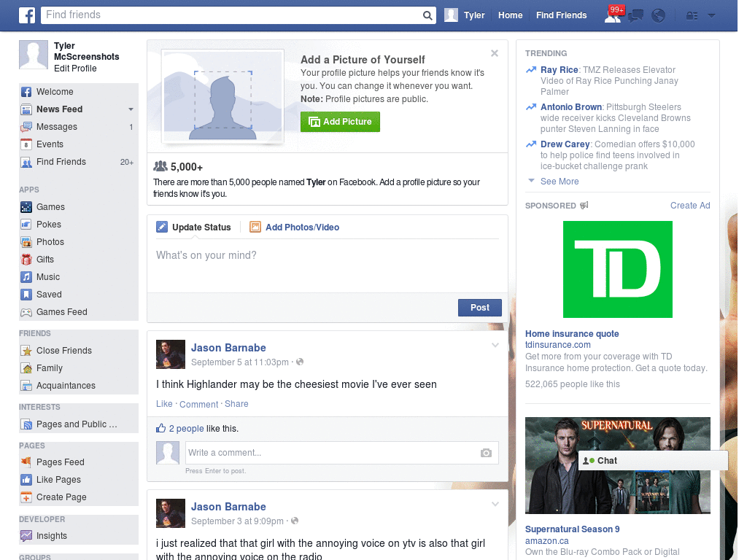Click the Acquaintances list icon
This screenshot has height=560, width=747.
coord(26,386)
